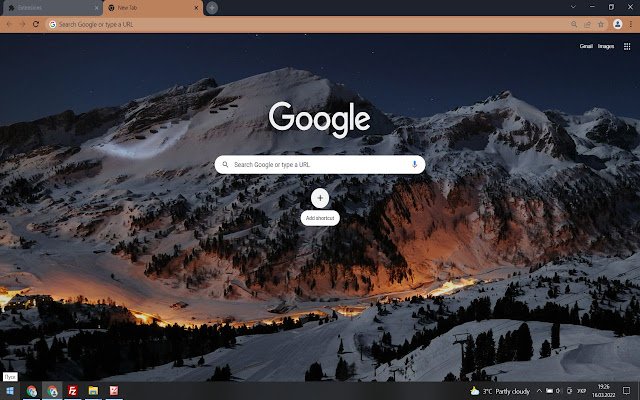Image resolution: width=640 pixels, height=400 pixels.
Task: Open the red app icon after File Explorer
Action: pos(114,391)
